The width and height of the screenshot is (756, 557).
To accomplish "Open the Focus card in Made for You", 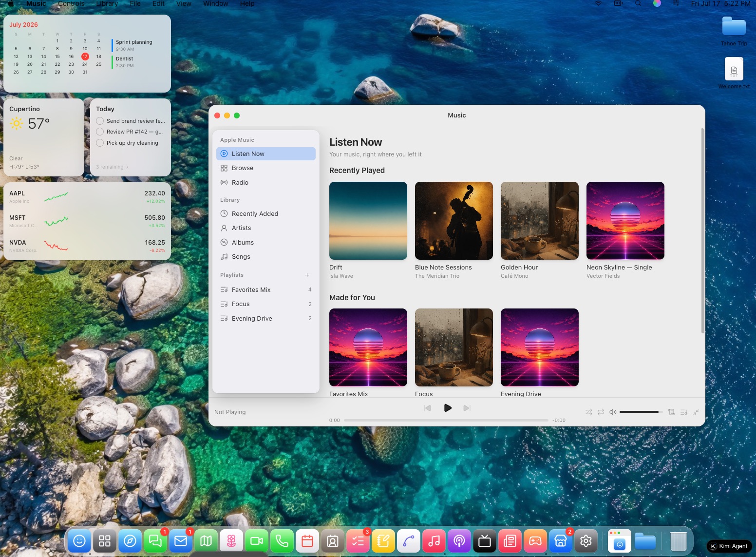I will point(454,347).
